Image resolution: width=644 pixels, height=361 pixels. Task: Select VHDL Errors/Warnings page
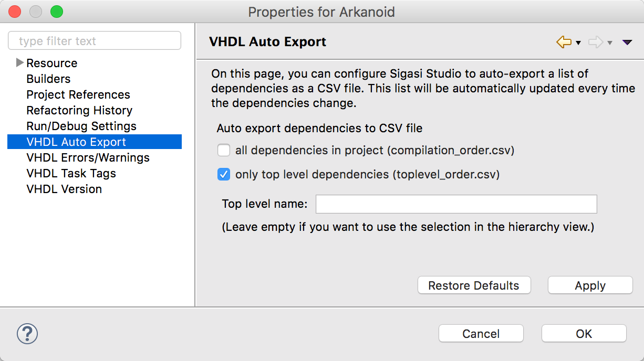[x=88, y=157]
